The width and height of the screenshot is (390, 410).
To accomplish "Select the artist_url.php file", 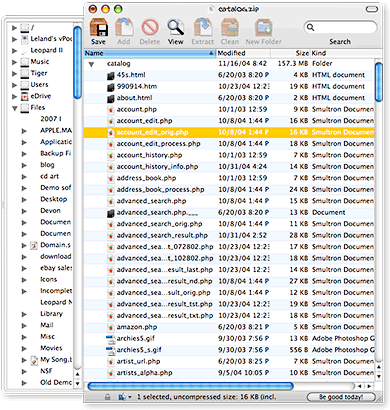I will (138, 361).
